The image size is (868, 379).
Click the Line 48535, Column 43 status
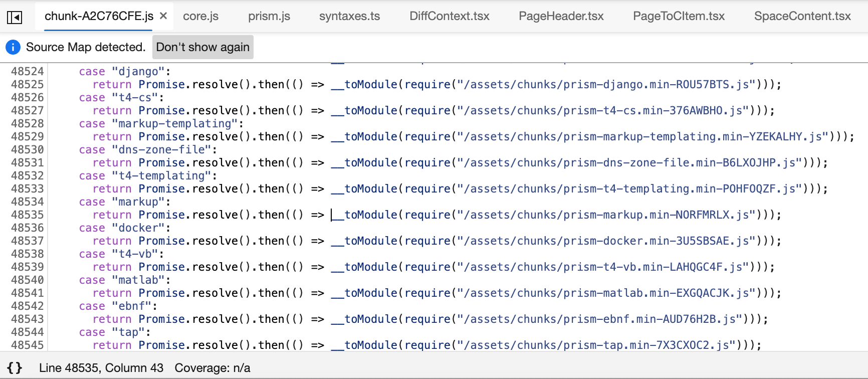(101, 368)
